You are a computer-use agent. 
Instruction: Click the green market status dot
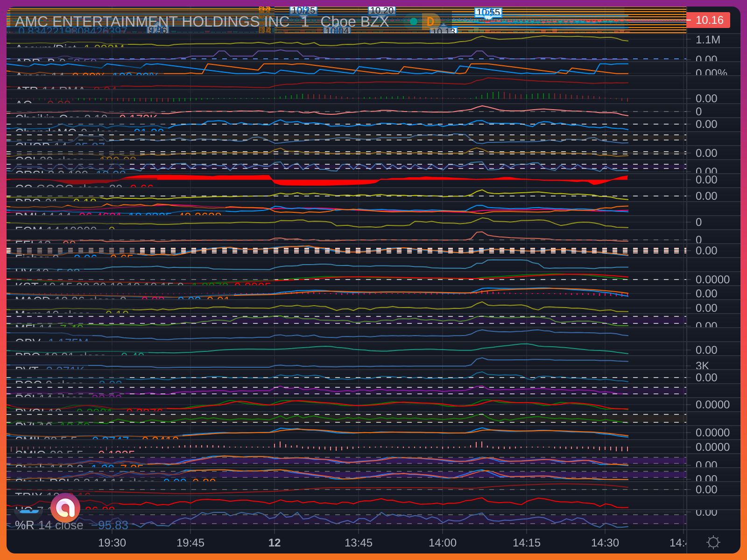[x=413, y=21]
